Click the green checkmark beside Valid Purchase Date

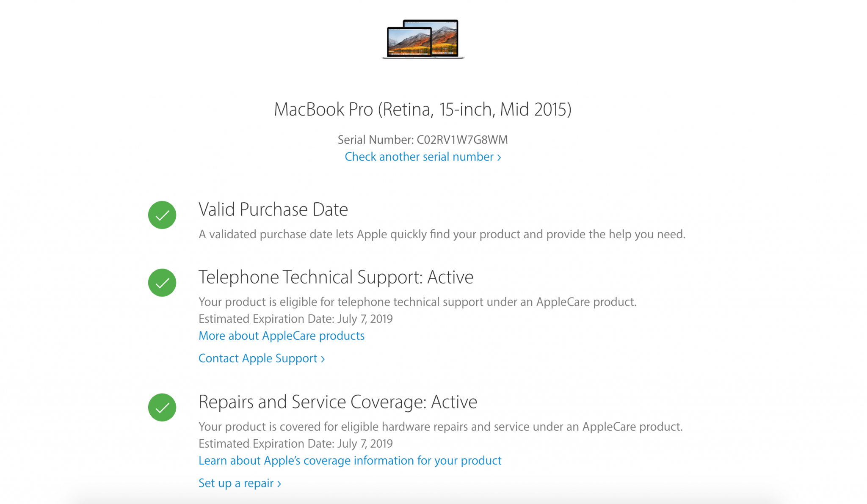tap(162, 215)
